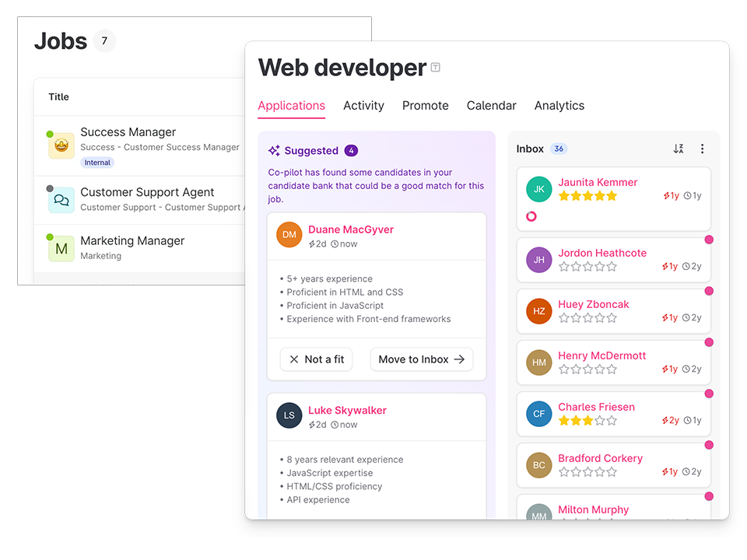Open the Bradford Corkery candidate card
The height and width of the screenshot is (560, 747).
tap(614, 466)
